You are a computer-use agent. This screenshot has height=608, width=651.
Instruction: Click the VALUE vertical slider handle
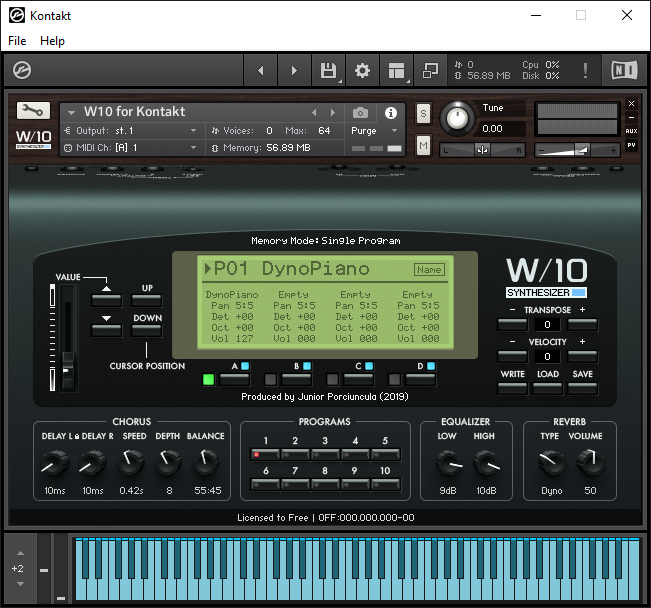[68, 368]
